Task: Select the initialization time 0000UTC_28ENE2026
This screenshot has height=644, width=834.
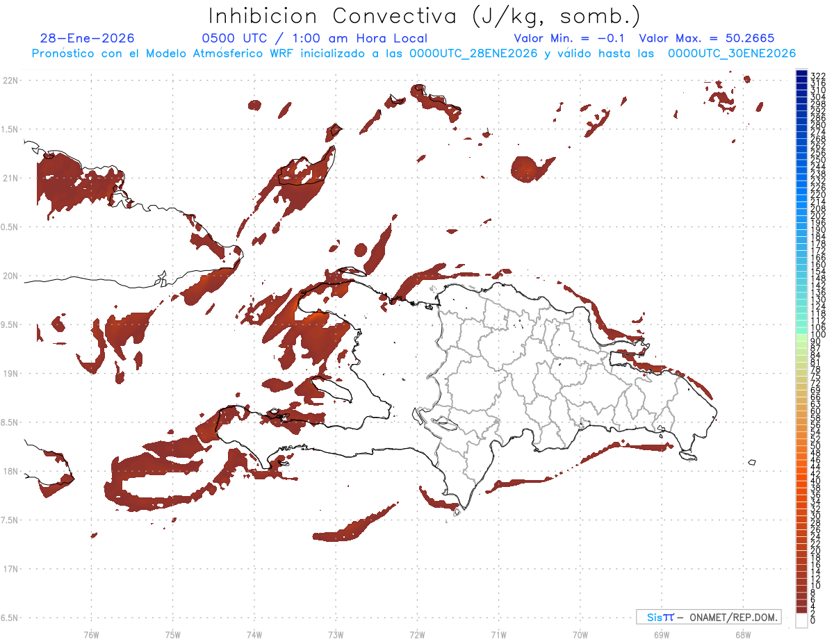Action: [x=473, y=53]
